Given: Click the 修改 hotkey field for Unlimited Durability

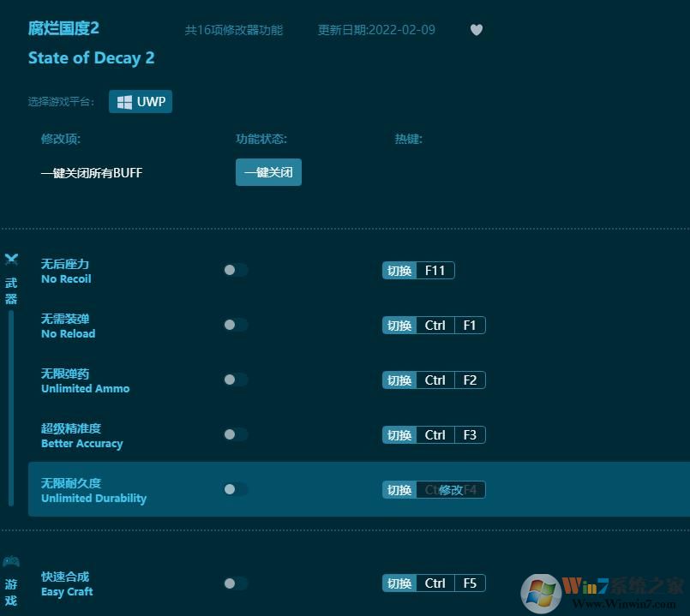Looking at the screenshot, I should [x=453, y=489].
